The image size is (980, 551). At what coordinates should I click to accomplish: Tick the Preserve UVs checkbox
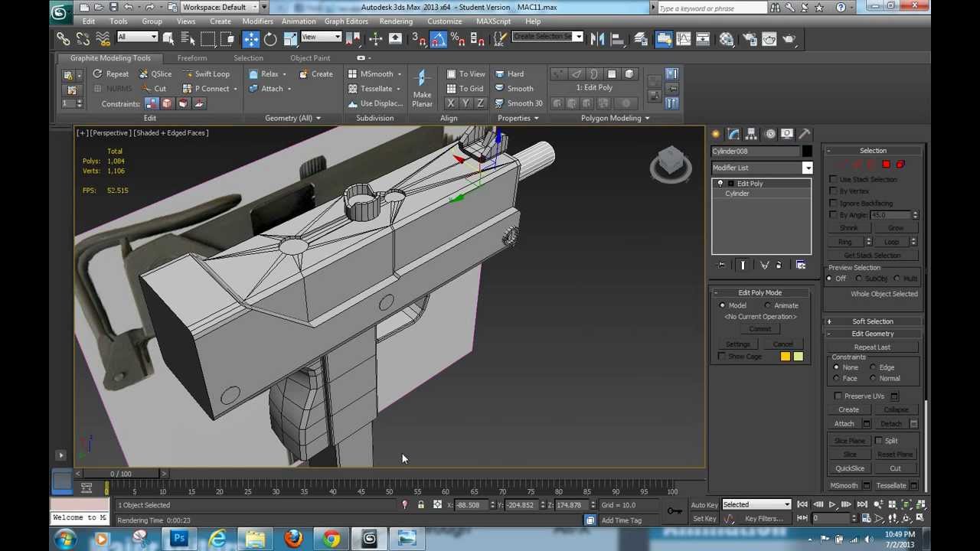coord(838,396)
